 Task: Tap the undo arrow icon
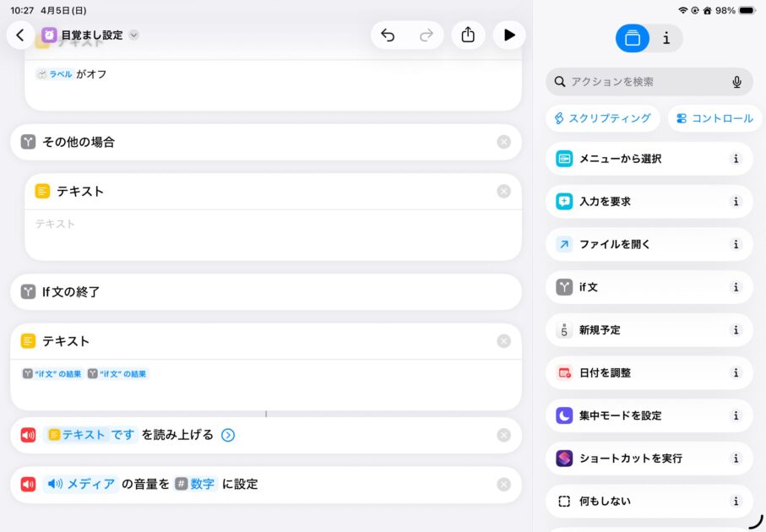coord(388,35)
